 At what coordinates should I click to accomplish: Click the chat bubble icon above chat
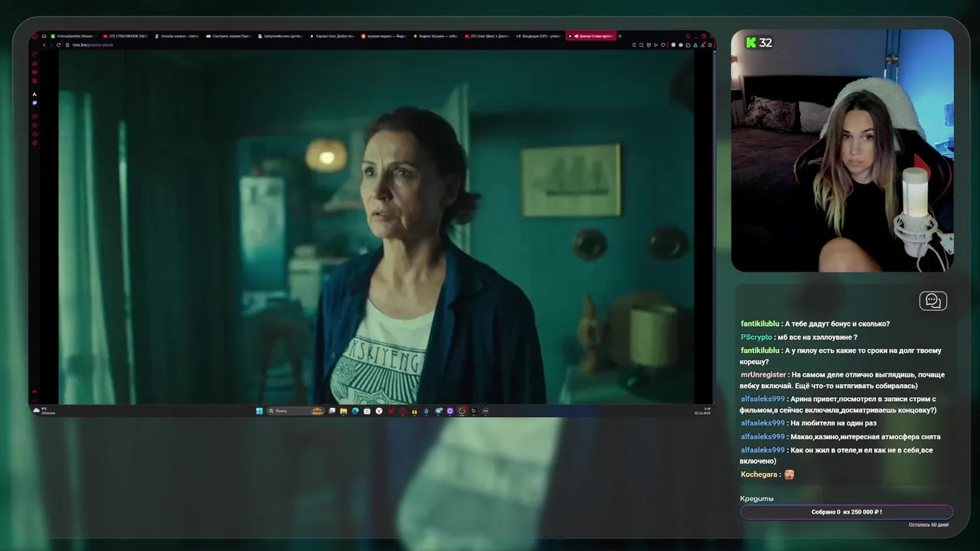933,301
